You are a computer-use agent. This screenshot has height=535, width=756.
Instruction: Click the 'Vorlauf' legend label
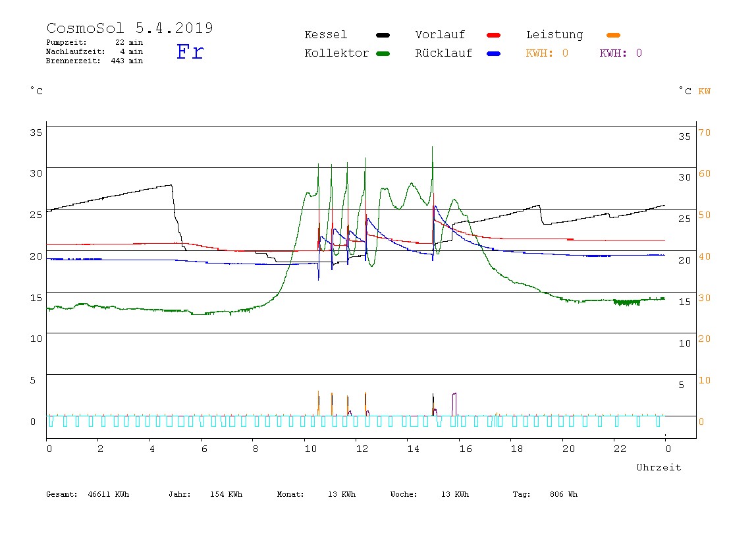(440, 35)
